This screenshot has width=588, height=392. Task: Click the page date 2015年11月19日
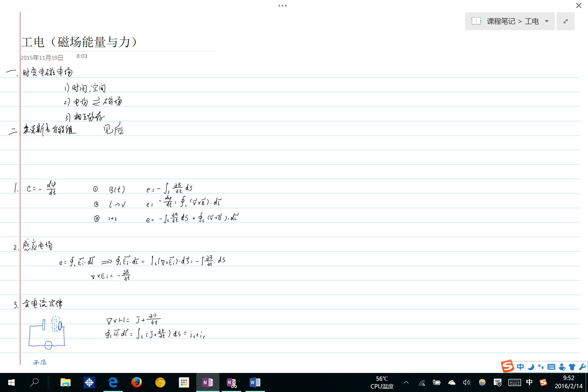point(42,58)
